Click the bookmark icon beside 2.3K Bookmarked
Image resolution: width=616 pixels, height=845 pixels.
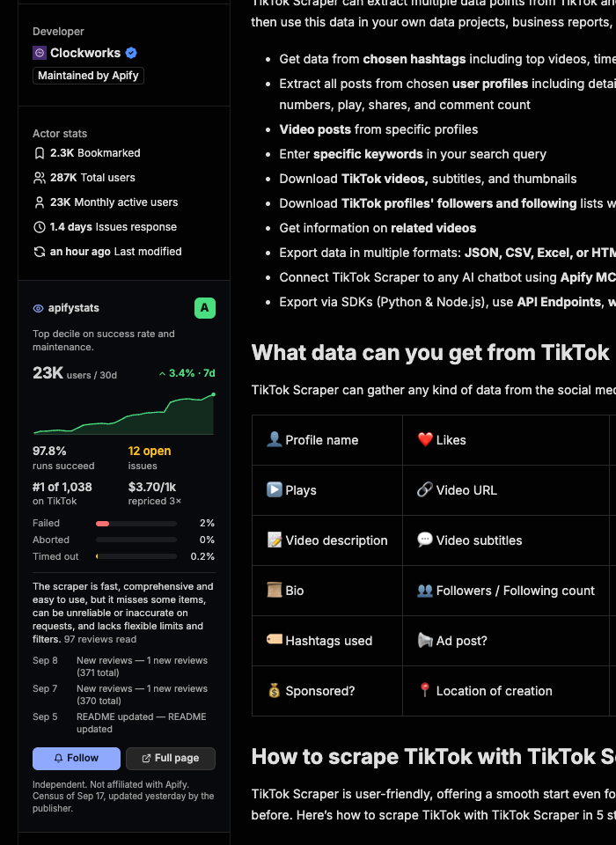pos(40,153)
